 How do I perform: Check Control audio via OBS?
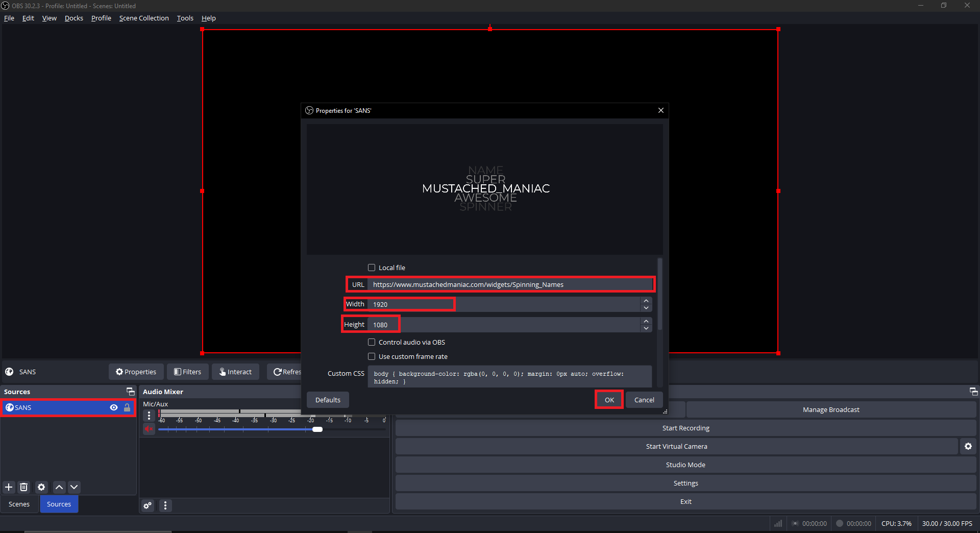(x=372, y=342)
